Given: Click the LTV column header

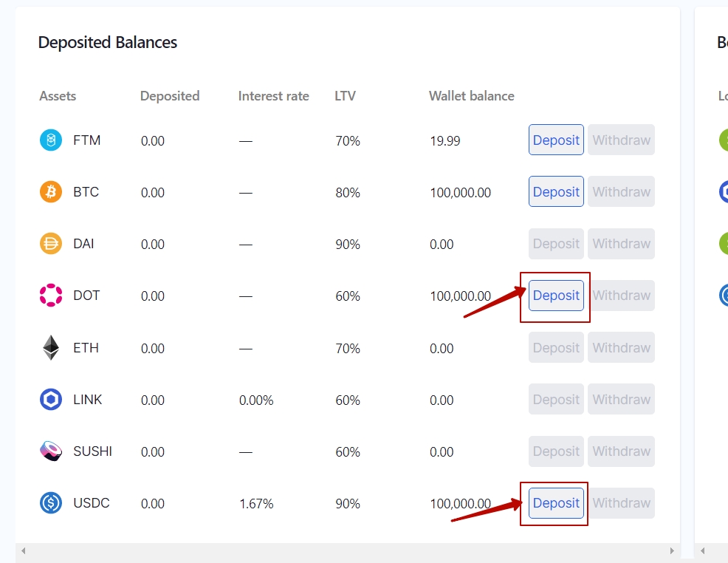Looking at the screenshot, I should 345,96.
